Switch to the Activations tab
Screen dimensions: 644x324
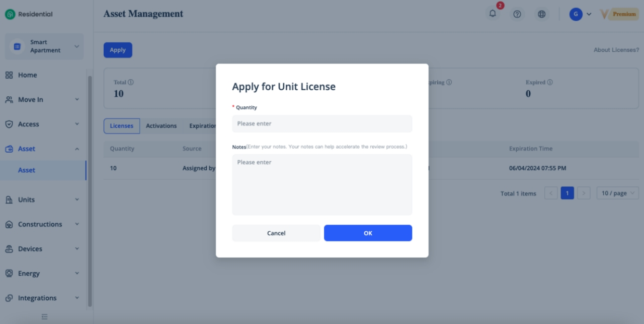[161, 126]
